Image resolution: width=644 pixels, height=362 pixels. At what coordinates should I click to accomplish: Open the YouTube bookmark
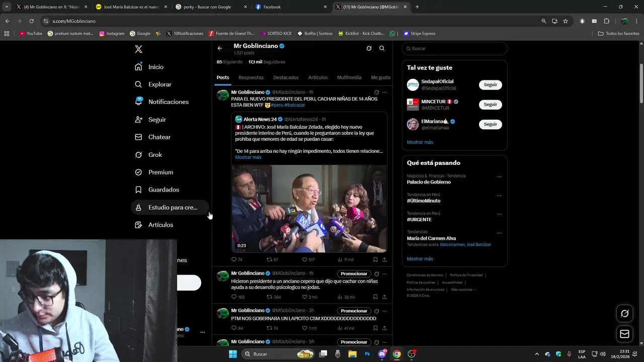(x=31, y=34)
